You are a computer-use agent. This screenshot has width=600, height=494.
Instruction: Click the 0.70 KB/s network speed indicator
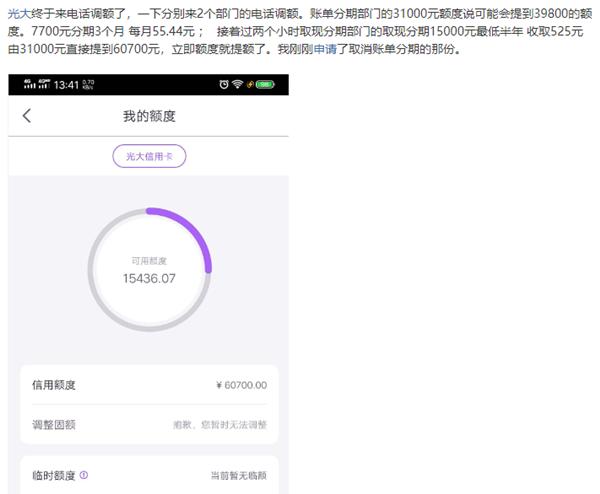click(88, 85)
